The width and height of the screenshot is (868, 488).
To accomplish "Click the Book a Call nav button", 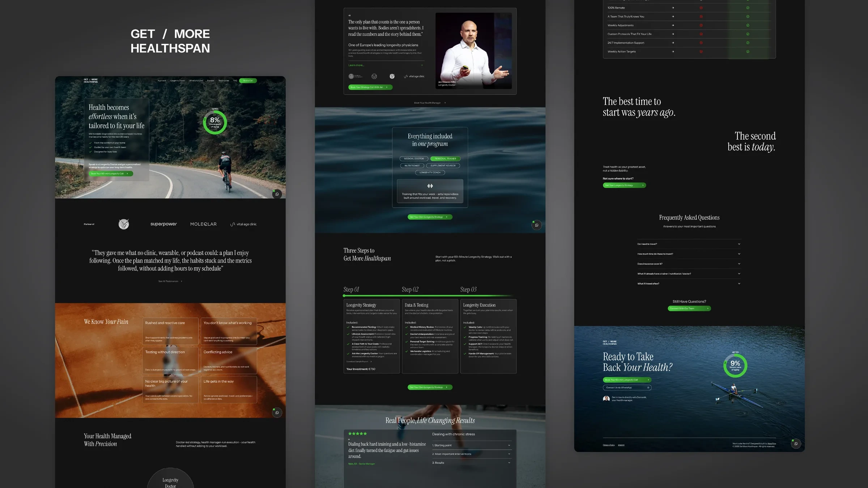I will (x=248, y=81).
